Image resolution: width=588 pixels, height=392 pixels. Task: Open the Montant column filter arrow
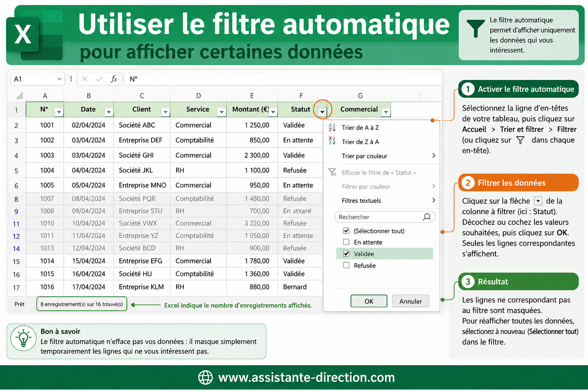(x=273, y=112)
